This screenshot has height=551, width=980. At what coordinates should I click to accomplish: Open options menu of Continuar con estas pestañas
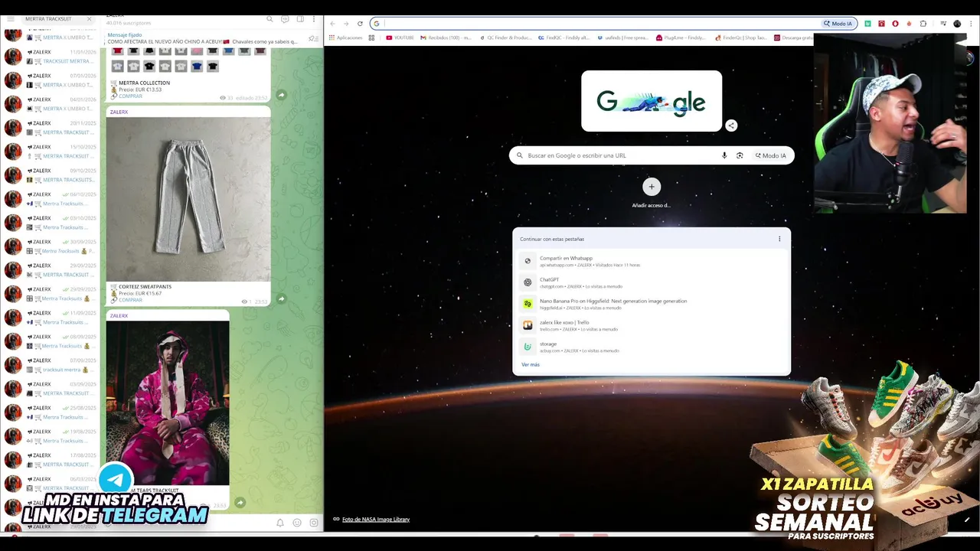click(779, 239)
